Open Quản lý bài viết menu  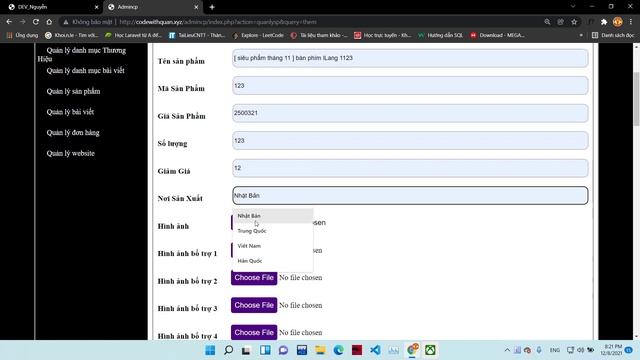[70, 112]
